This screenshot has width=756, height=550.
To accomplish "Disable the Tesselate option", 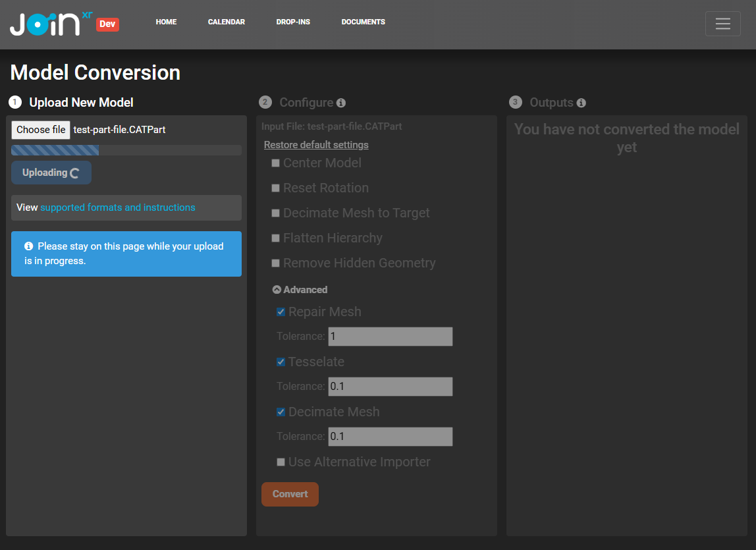I will tap(281, 362).
